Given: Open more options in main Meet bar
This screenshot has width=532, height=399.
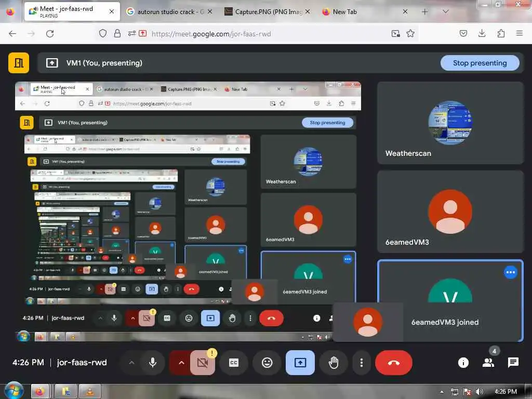Looking at the screenshot, I should [362, 363].
